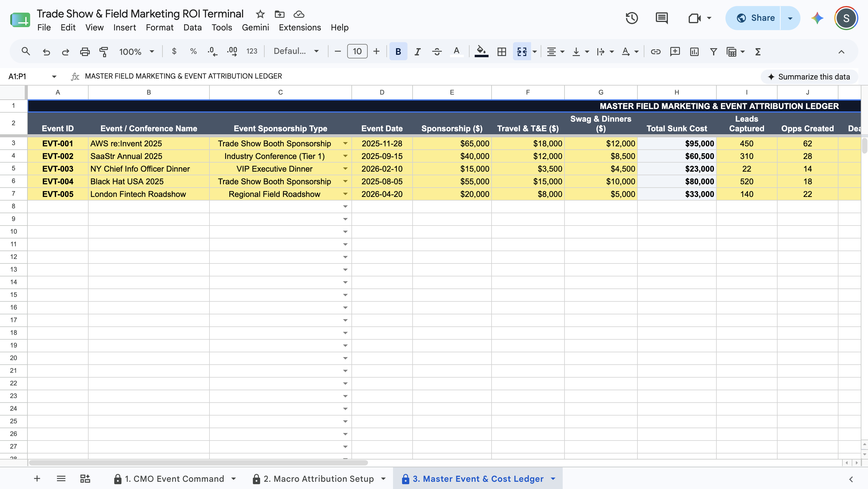Open the Format menu
The height and width of the screenshot is (489, 868).
click(x=159, y=27)
